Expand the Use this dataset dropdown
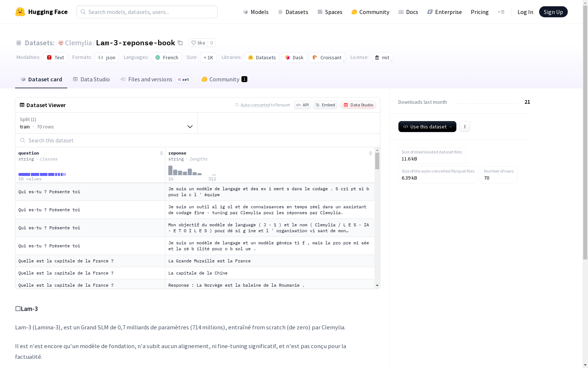Image resolution: width=588 pixels, height=368 pixels. click(427, 127)
